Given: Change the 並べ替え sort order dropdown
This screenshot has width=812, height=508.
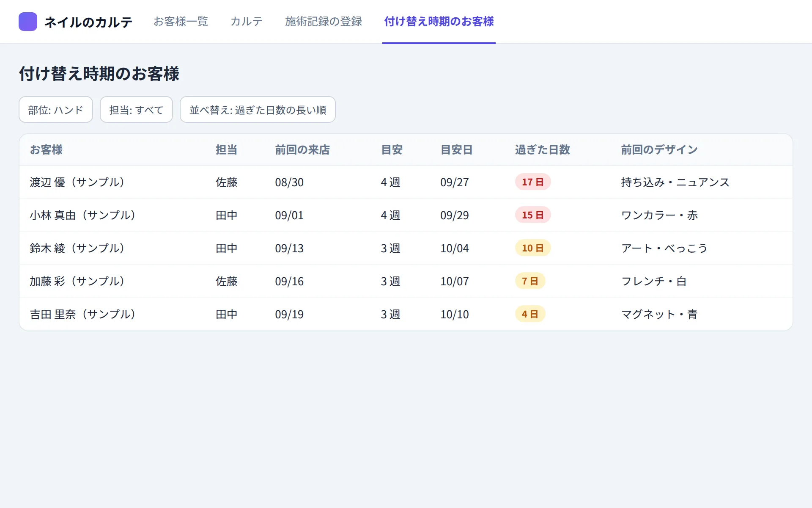Looking at the screenshot, I should tap(258, 110).
